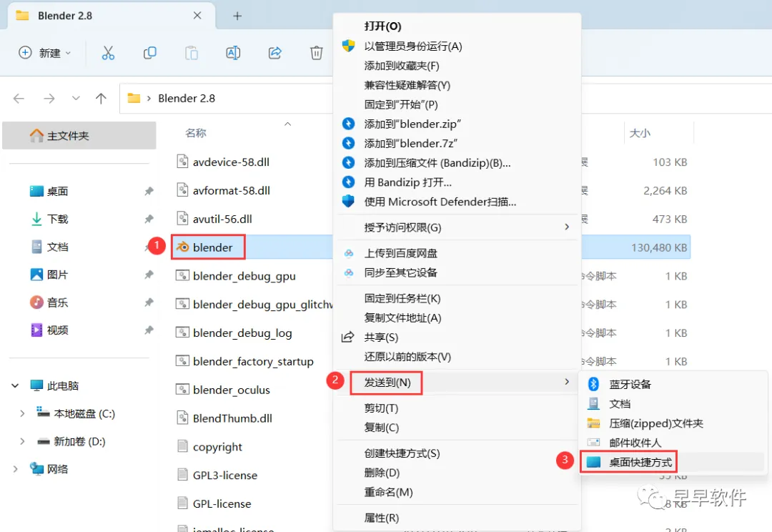Select the copyright file

point(217,447)
